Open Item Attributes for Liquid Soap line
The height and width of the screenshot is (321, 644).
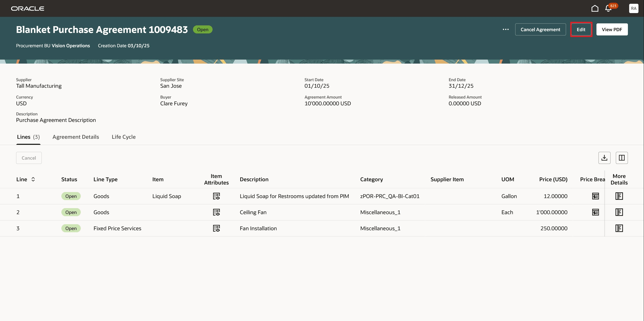pos(216,196)
